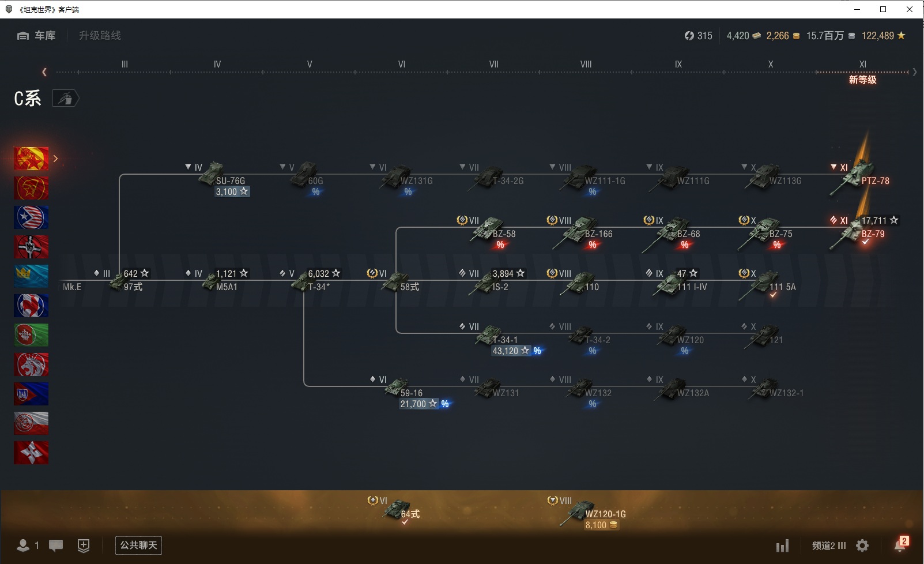924x564 pixels.
Task: Open the chat bubble icon
Action: (x=56, y=545)
